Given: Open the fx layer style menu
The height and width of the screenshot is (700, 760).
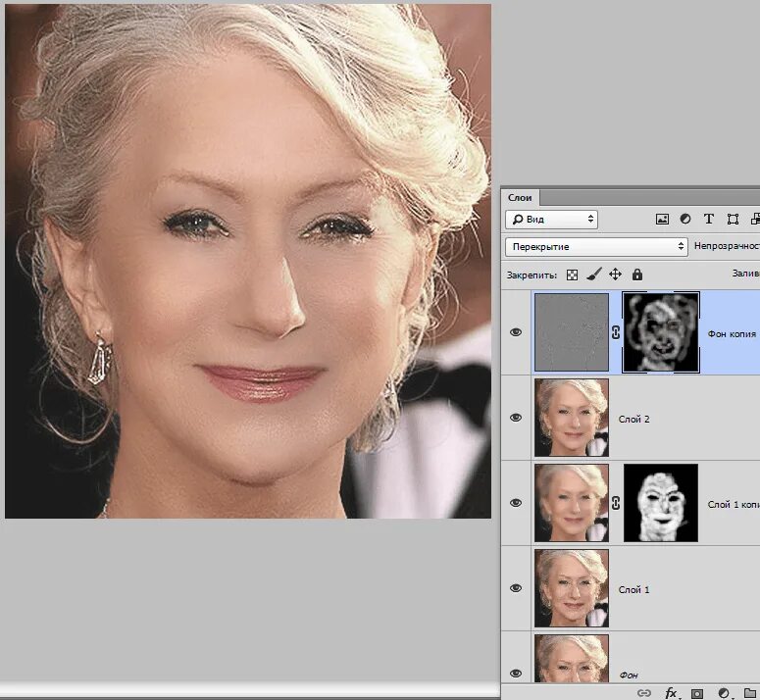Looking at the screenshot, I should [x=671, y=693].
